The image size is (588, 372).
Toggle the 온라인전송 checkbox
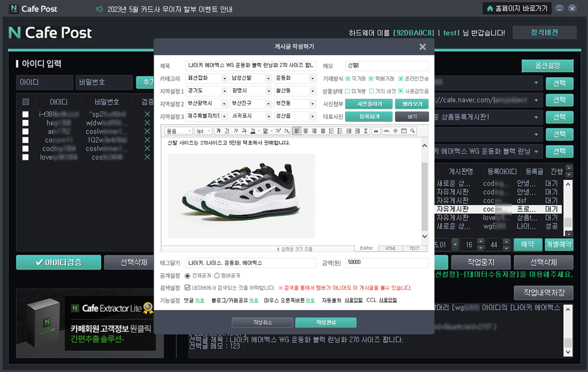tap(401, 79)
